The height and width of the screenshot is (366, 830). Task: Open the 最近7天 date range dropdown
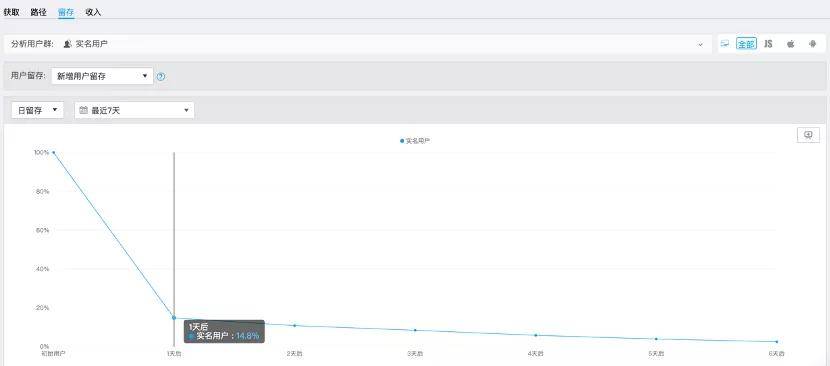pos(134,110)
